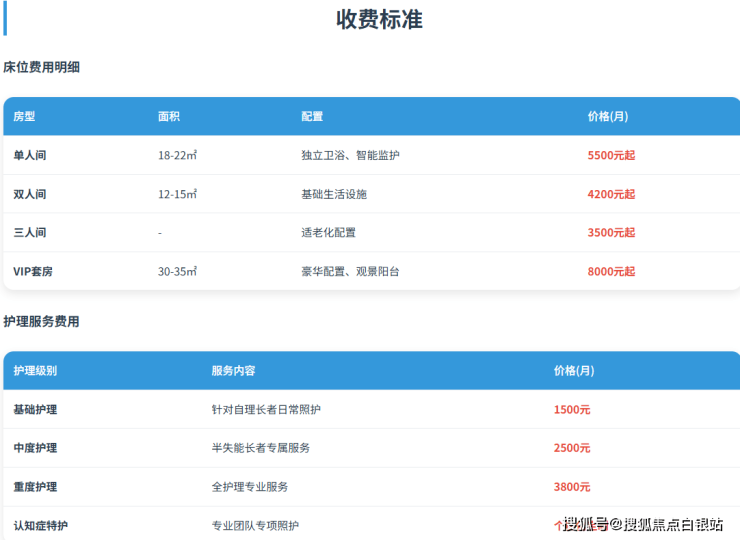Click the 收费标准 page title

(379, 20)
